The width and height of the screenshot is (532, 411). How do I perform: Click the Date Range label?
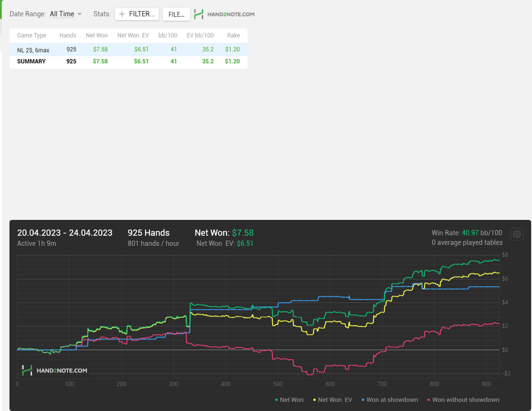(x=28, y=14)
